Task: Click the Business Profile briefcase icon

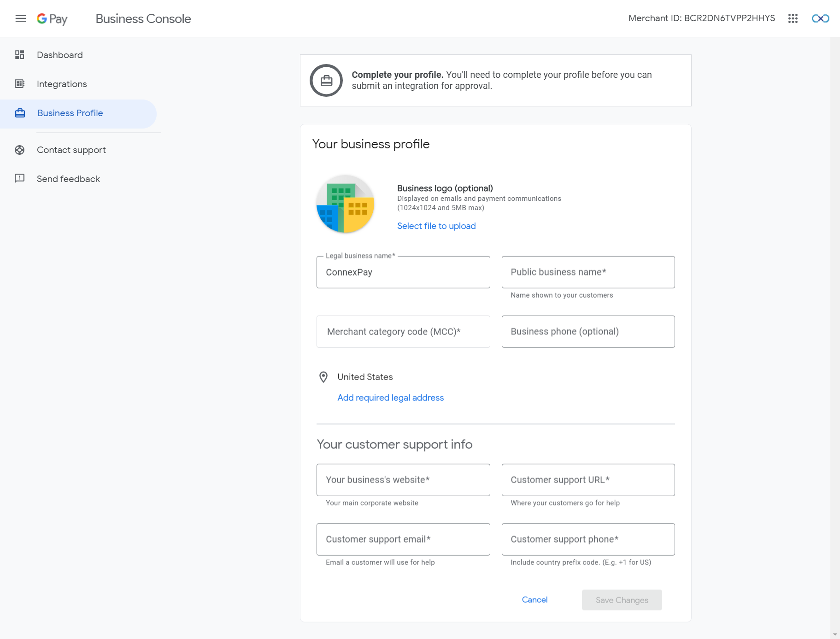Action: point(20,113)
